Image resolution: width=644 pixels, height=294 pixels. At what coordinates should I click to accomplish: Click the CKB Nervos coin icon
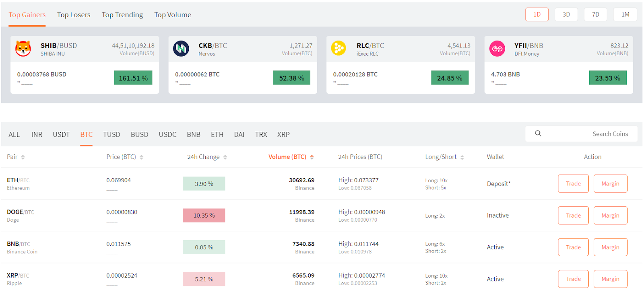(x=181, y=49)
